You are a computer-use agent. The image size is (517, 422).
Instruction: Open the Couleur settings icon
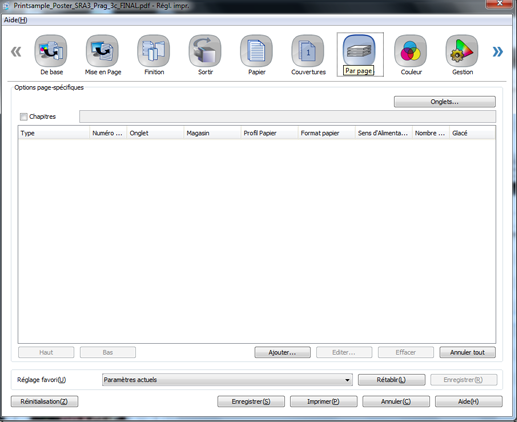(x=410, y=51)
